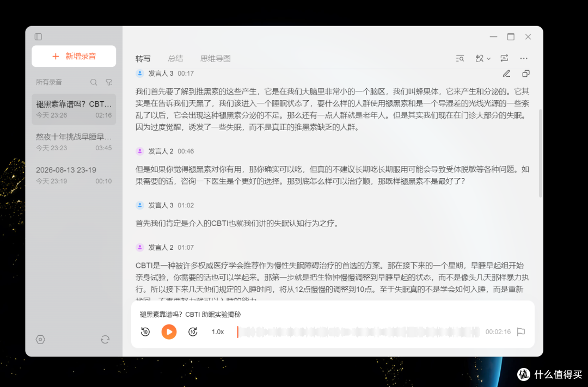Collapse the sidebar panel icon
588x387 pixels.
(38, 37)
